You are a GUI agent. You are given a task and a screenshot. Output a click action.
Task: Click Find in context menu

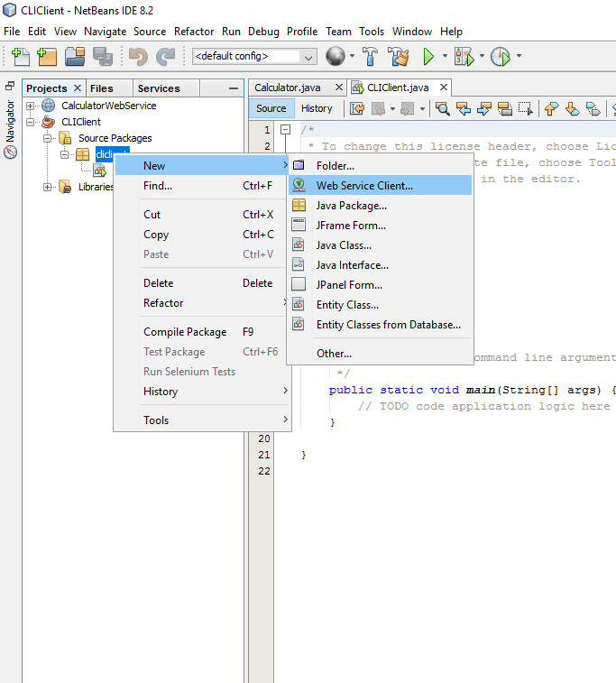(x=202, y=186)
